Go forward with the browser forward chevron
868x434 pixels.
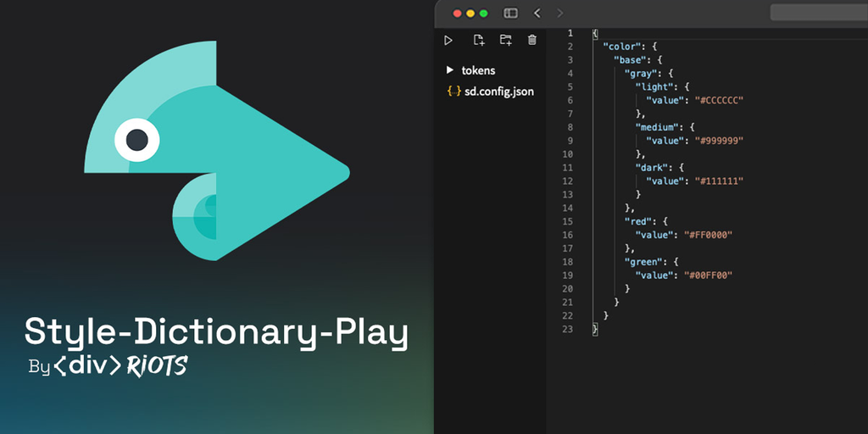tap(560, 14)
